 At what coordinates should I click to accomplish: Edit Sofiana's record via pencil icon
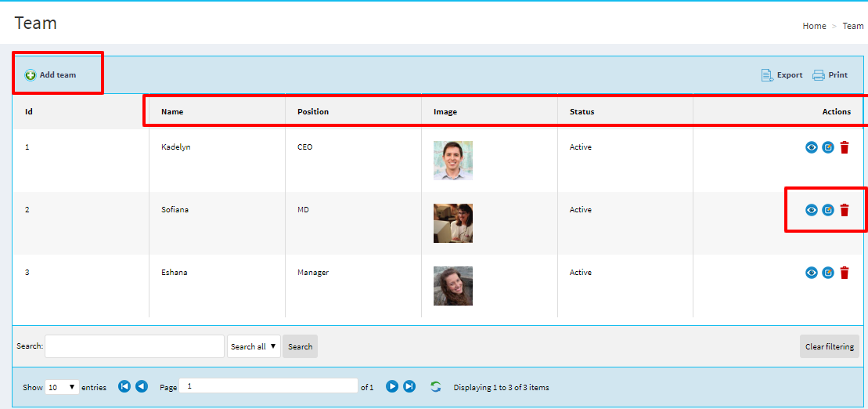828,210
